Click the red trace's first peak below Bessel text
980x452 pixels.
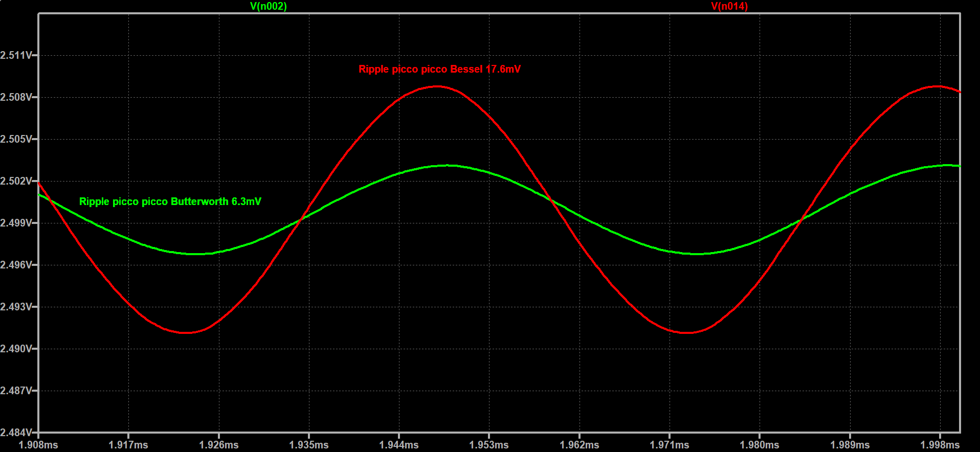coord(436,86)
